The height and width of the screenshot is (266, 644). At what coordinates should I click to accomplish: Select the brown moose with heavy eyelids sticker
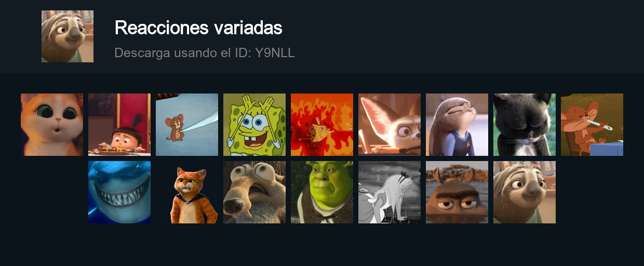(457, 192)
